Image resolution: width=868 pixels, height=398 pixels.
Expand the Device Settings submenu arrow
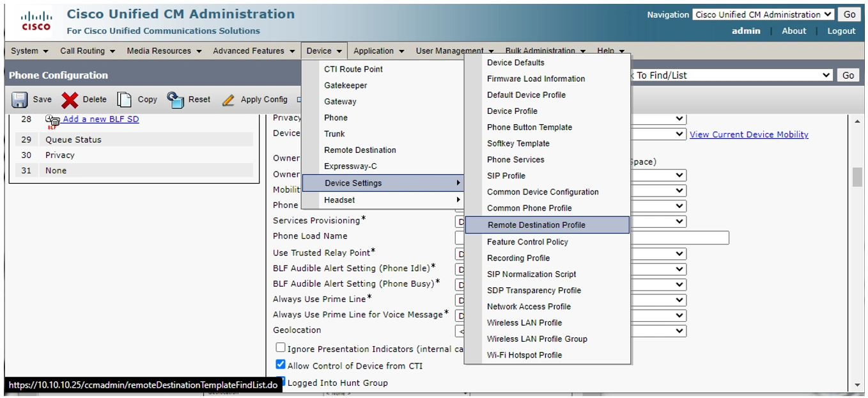click(x=458, y=183)
